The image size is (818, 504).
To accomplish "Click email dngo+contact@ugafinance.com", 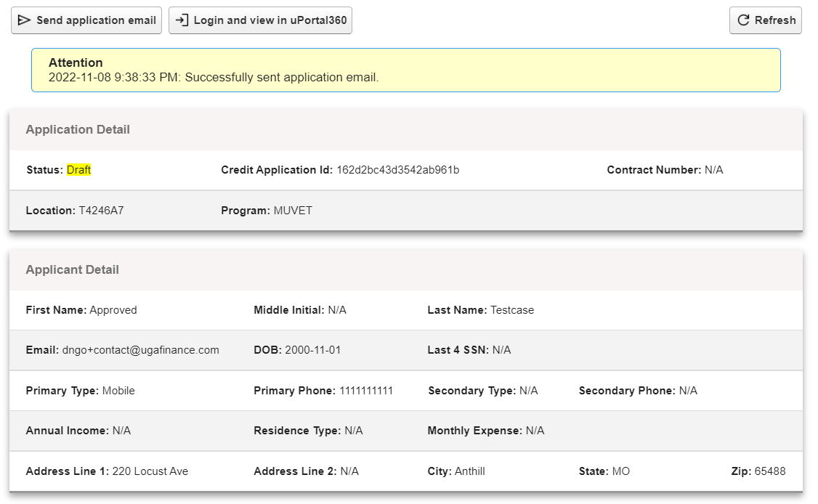I will [141, 350].
